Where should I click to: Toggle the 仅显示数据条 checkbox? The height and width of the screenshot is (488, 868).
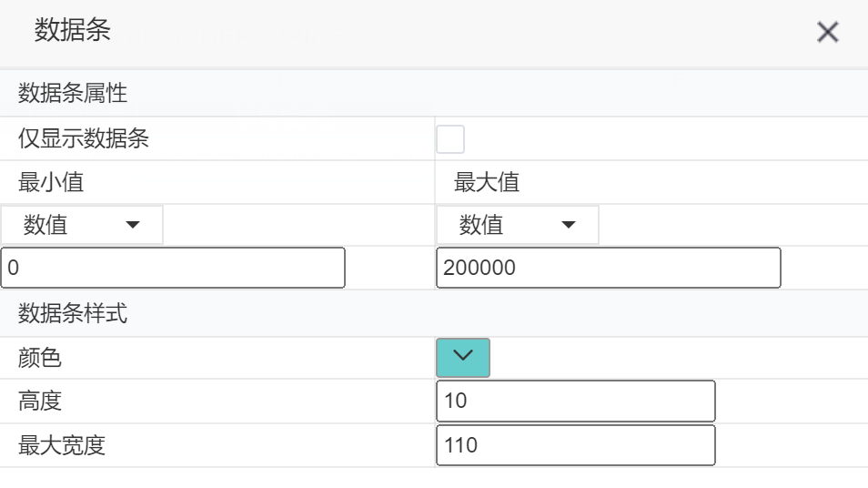tap(450, 139)
